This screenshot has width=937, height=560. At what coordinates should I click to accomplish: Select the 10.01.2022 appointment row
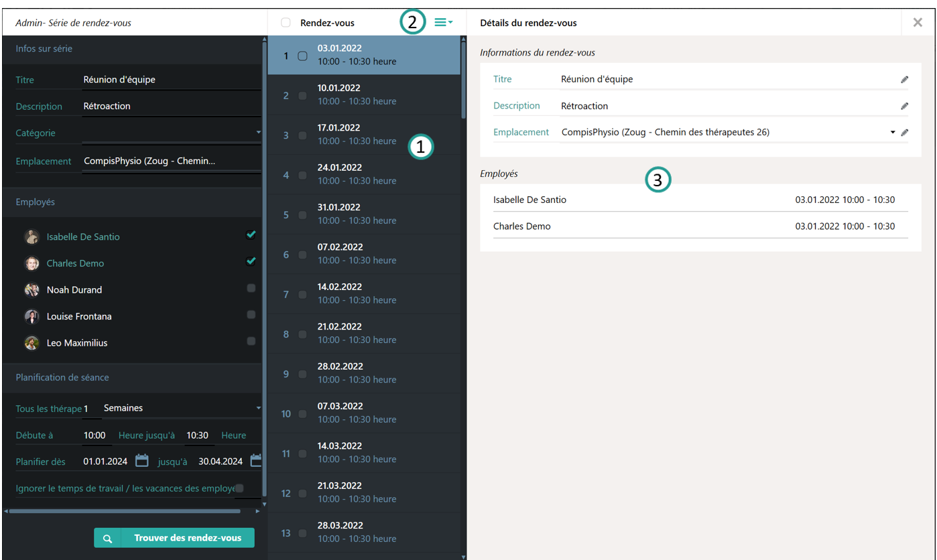tap(362, 95)
